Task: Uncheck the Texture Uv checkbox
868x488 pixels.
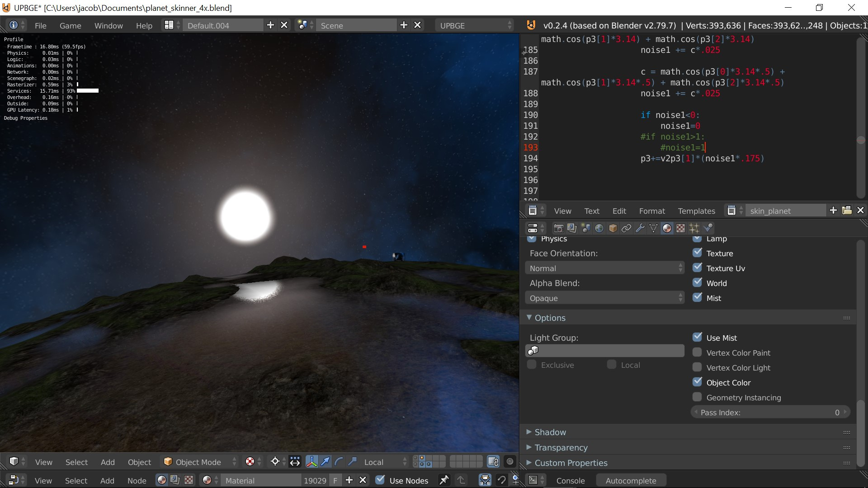Action: (697, 267)
